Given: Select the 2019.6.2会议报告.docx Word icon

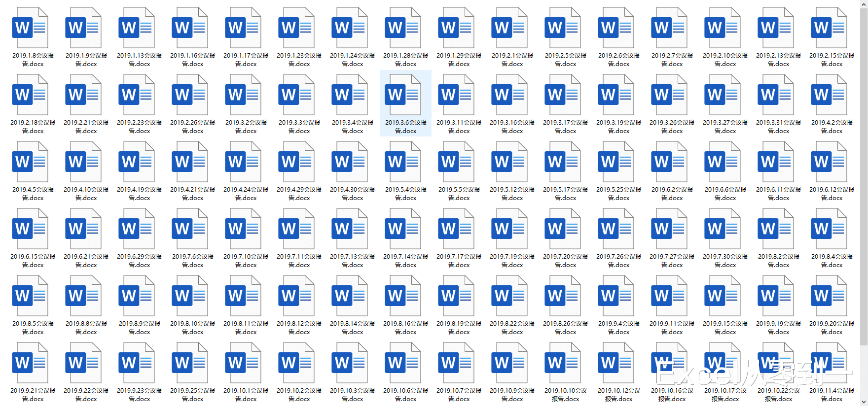Looking at the screenshot, I should (669, 162).
